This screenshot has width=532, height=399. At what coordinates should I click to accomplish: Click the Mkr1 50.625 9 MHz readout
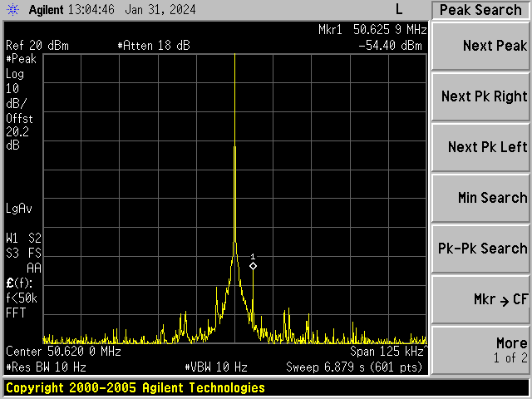point(372,30)
